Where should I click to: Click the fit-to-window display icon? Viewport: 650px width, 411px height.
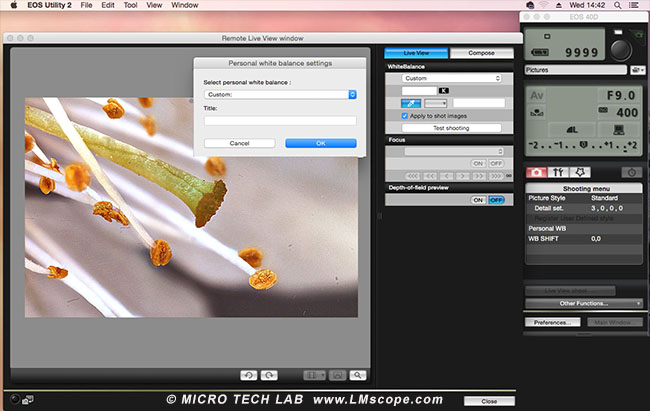coord(337,375)
